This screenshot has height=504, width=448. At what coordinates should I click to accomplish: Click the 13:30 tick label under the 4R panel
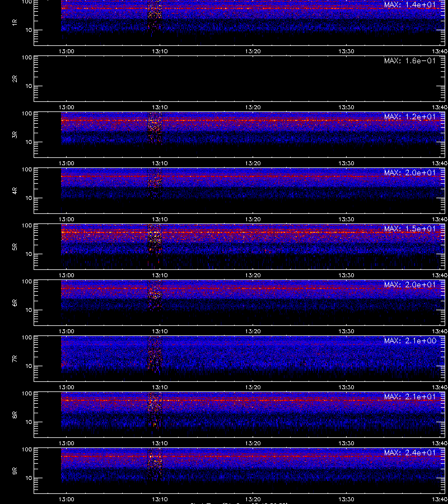[x=346, y=219]
